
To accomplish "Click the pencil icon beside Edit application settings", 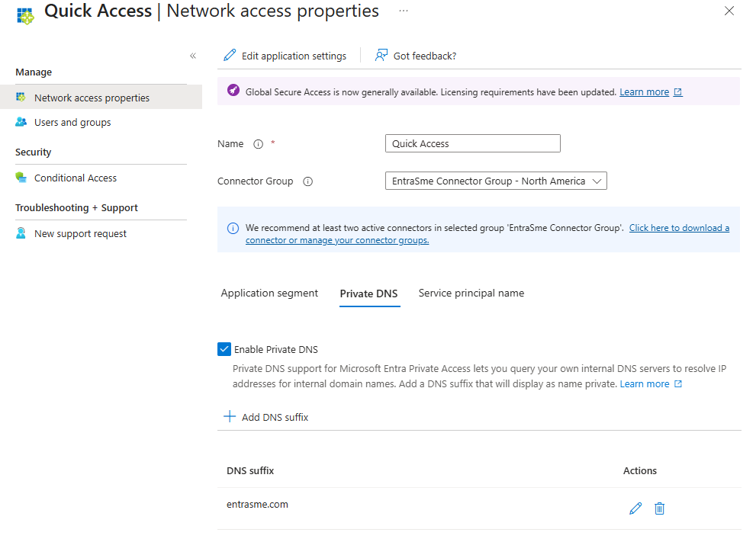I will [x=230, y=56].
